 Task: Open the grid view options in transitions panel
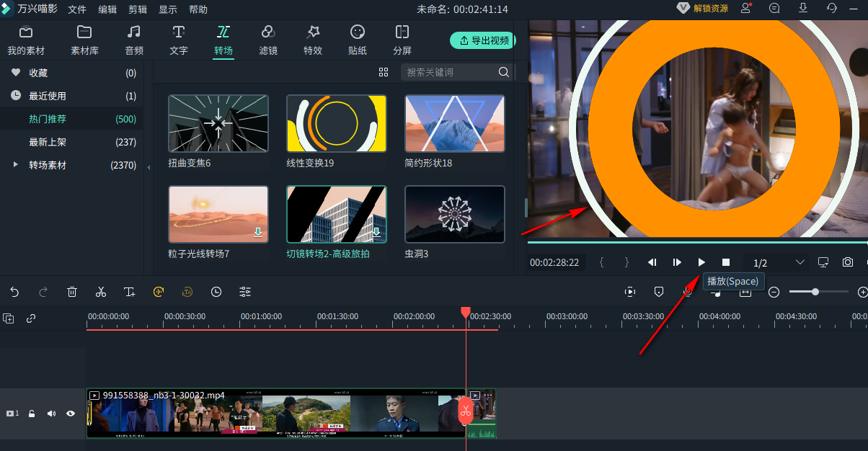pos(384,72)
